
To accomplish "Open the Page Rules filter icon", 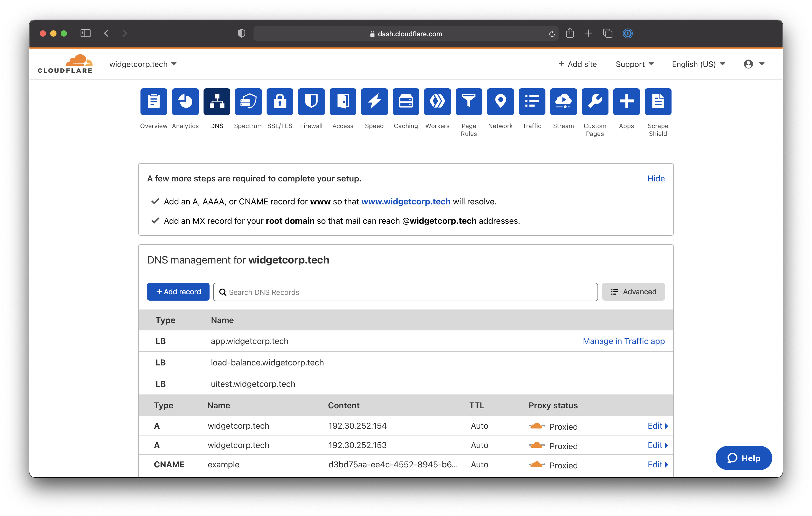I will tap(469, 101).
